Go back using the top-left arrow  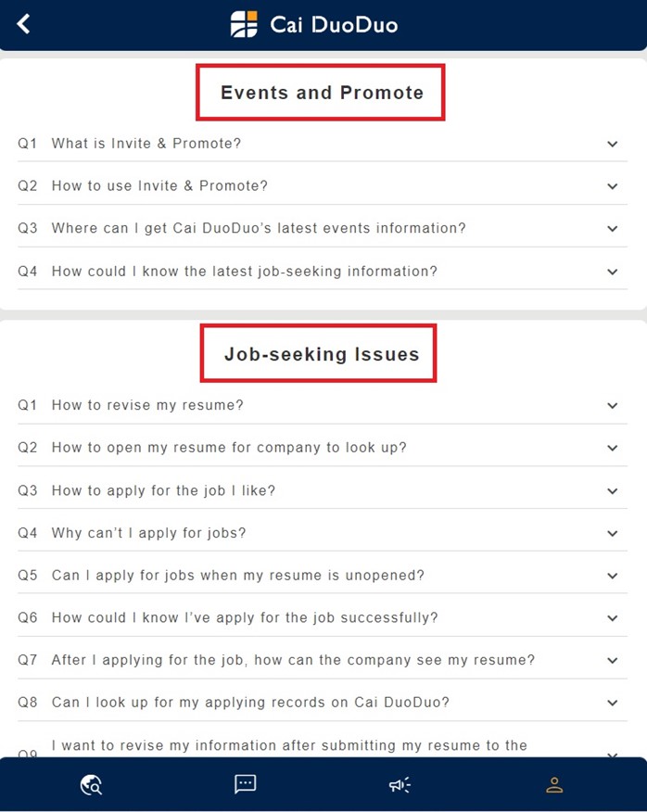click(x=24, y=24)
